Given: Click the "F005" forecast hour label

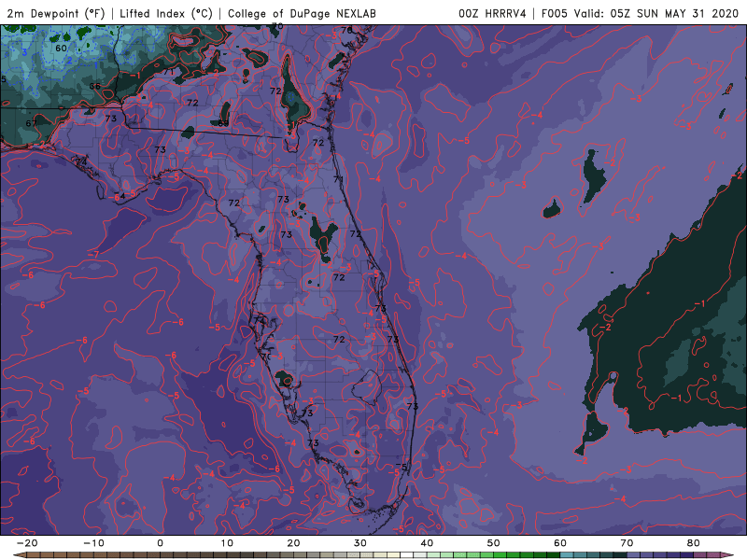Looking at the screenshot, I should point(554,13).
